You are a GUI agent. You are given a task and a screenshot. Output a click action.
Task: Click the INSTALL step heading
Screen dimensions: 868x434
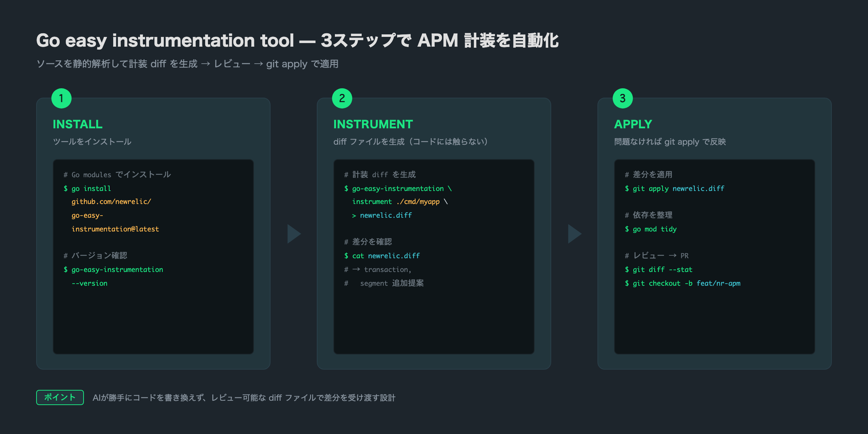78,124
